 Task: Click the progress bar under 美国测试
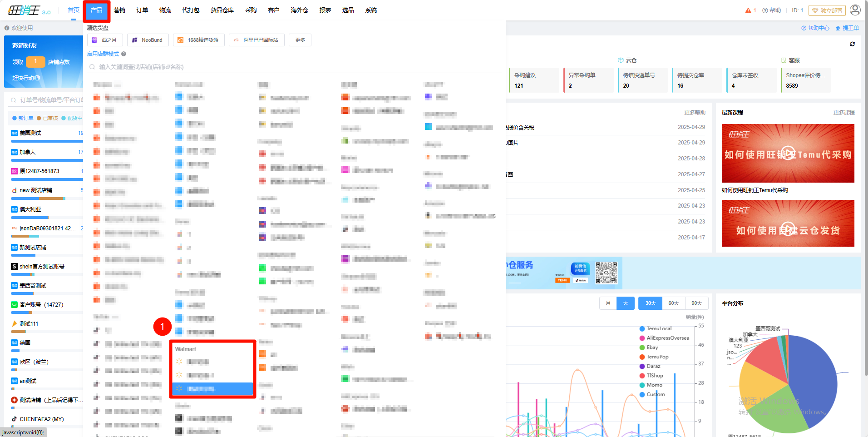coord(47,141)
